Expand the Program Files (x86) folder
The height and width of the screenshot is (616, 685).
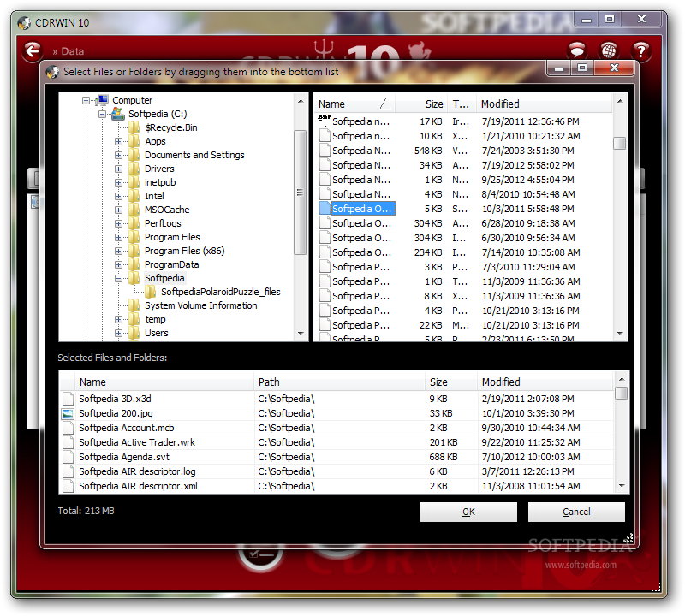(118, 251)
